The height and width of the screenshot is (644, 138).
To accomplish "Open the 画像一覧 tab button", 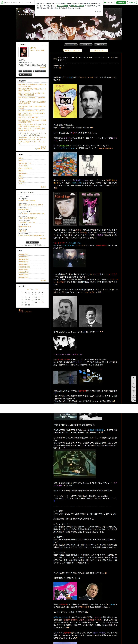I will tap(101, 45).
